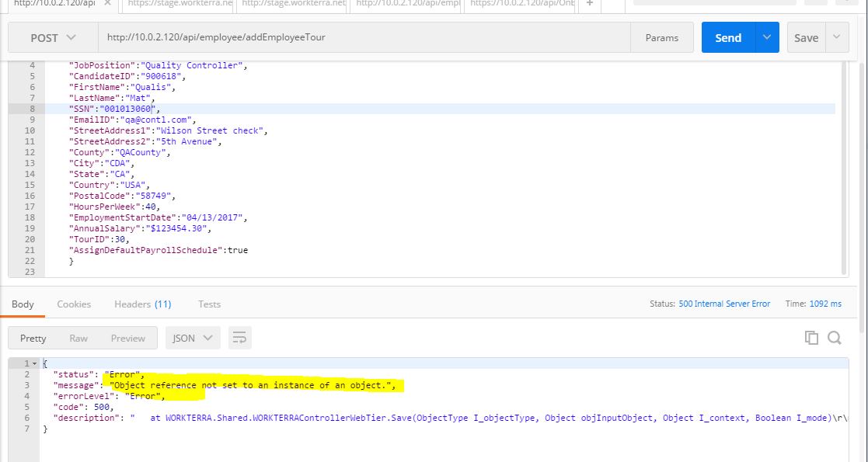The width and height of the screenshot is (868, 462).
Task: Collapse the JSON response at line 1
Action: (36, 363)
